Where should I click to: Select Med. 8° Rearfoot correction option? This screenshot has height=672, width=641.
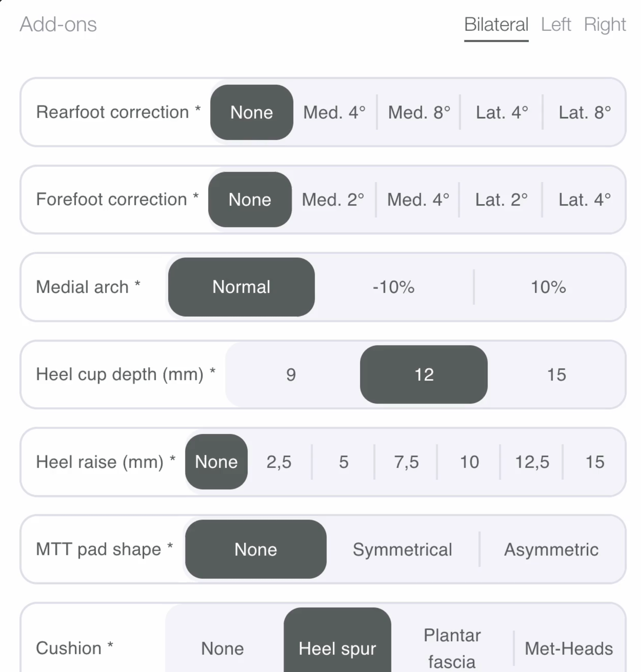[x=419, y=112]
